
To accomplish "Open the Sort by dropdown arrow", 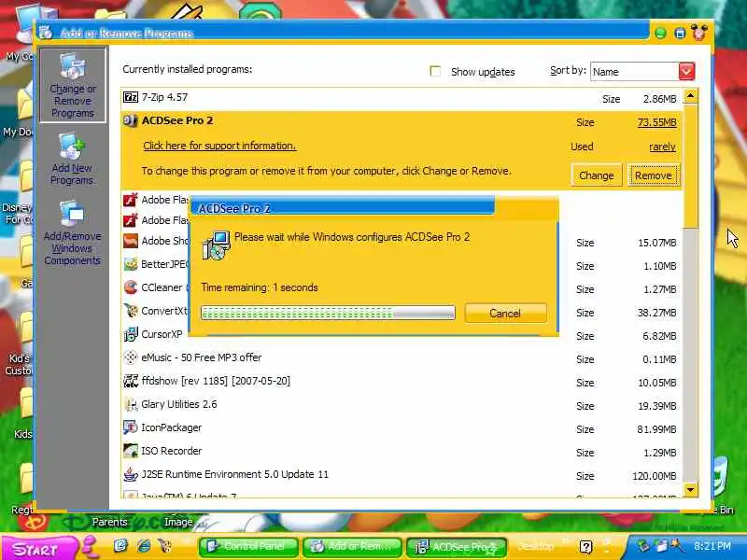I will coord(686,72).
